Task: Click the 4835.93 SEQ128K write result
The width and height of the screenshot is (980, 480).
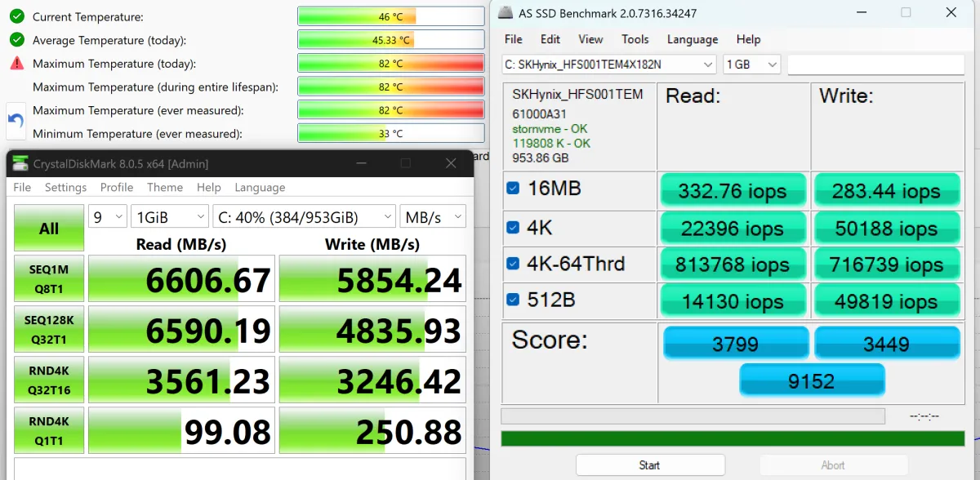Action: tap(372, 330)
